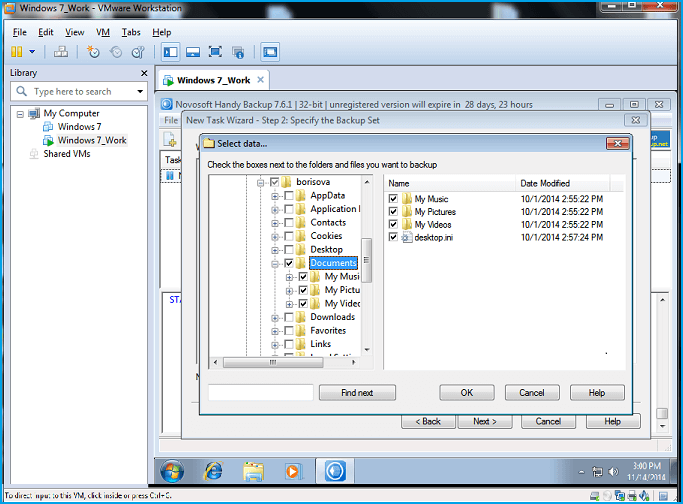Screen dimensions: 683x504
Task: Click the folder tree horizontal scrollbar thumb
Action: (273, 362)
